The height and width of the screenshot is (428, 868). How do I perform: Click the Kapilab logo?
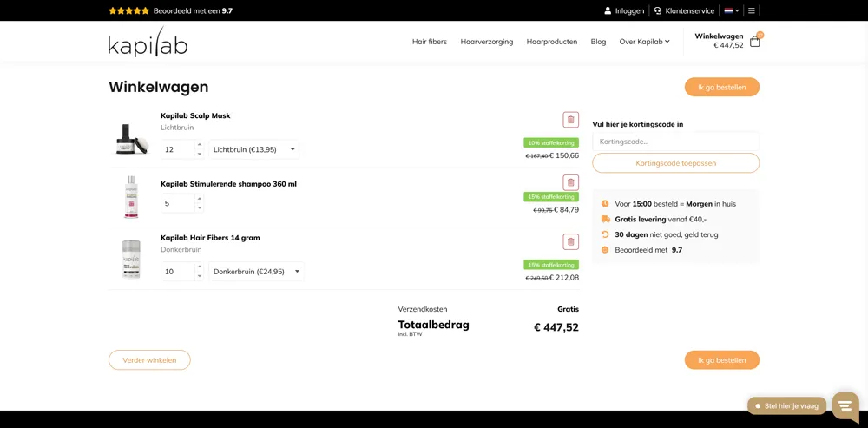(148, 42)
